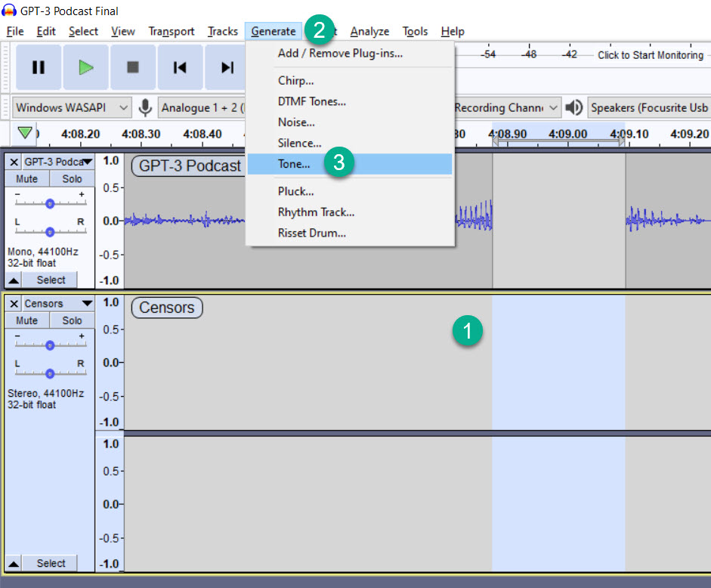Mute the Censors track
Image resolution: width=711 pixels, height=588 pixels.
pyautogui.click(x=26, y=320)
